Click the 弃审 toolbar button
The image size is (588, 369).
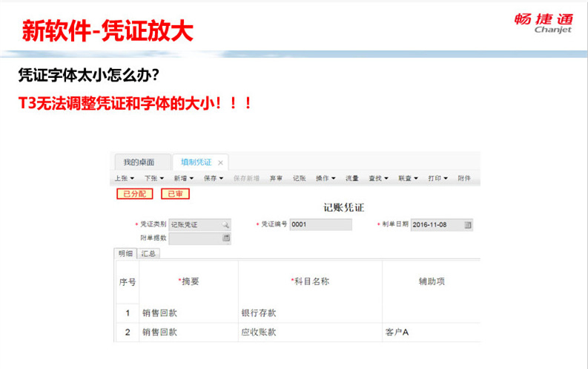(276, 178)
